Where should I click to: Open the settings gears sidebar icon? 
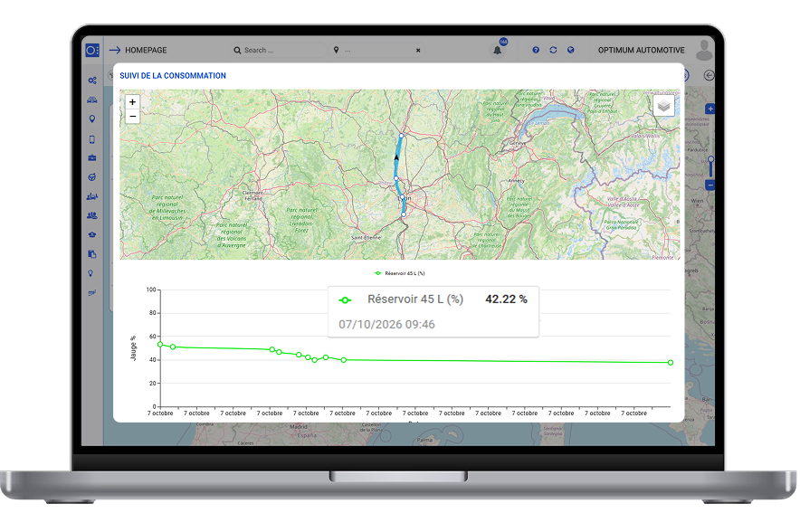[x=91, y=81]
